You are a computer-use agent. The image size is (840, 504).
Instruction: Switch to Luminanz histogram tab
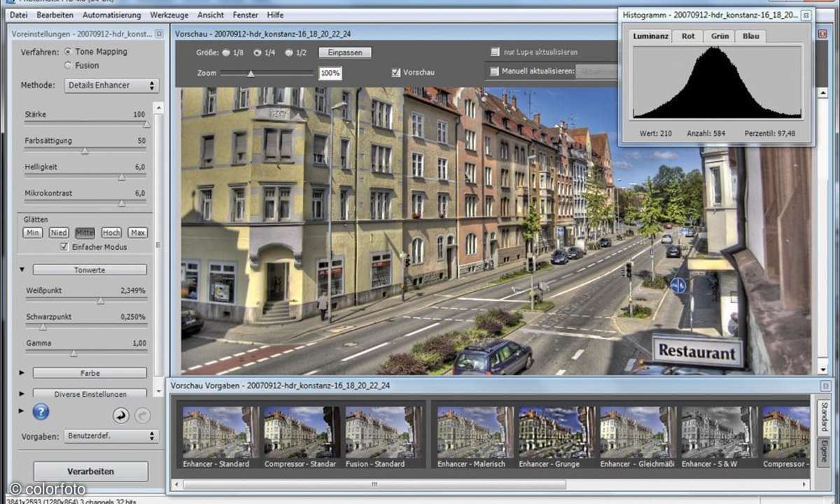[x=651, y=36]
